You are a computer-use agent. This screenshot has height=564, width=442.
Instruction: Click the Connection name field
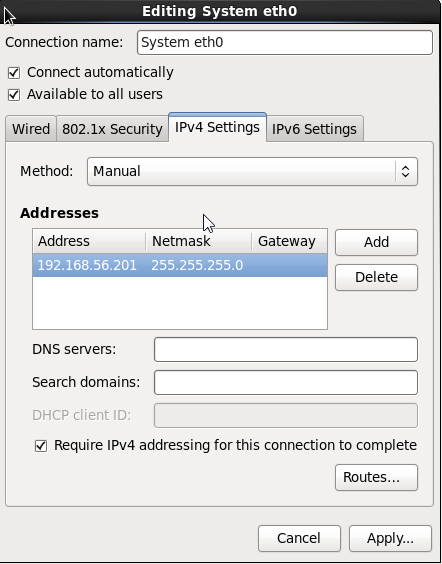[284, 42]
